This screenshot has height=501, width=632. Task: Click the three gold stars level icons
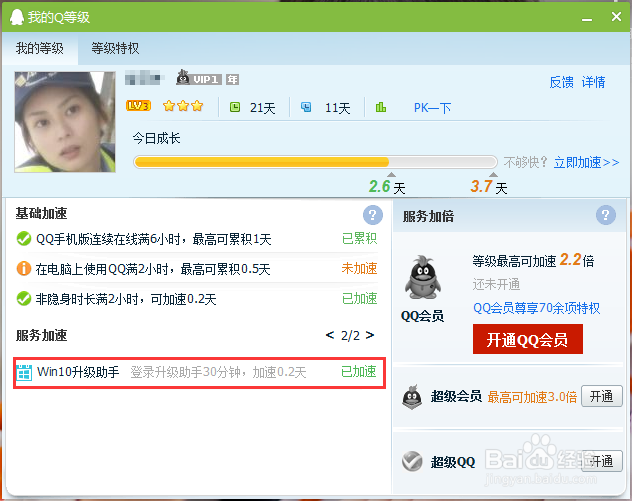tap(183, 106)
